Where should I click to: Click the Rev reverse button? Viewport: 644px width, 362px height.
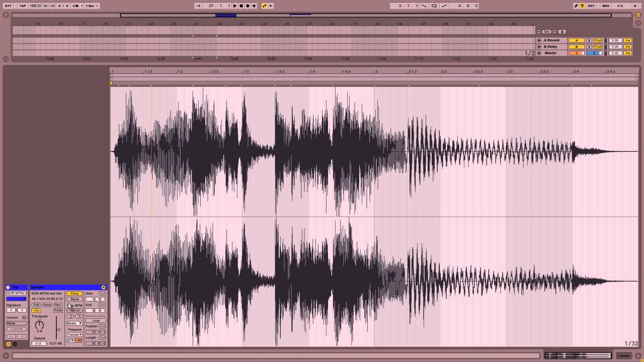(x=58, y=305)
